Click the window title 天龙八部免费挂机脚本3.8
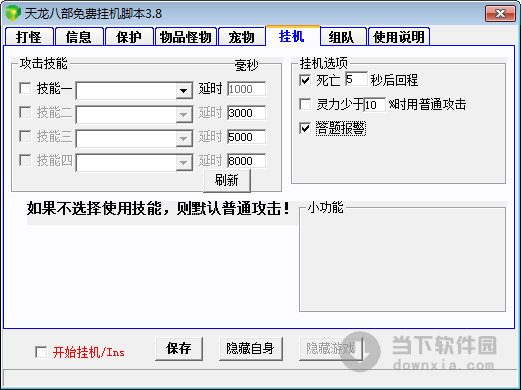 [x=93, y=14]
